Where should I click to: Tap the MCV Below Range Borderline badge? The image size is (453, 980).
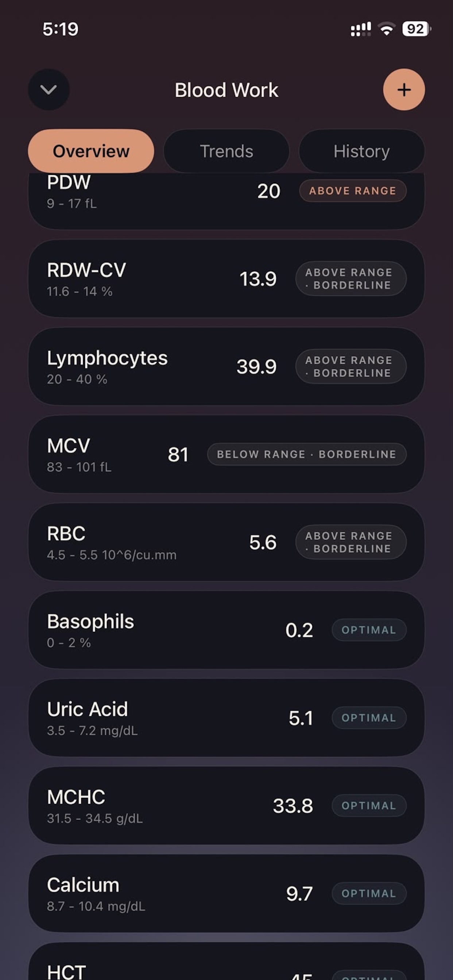pos(307,454)
